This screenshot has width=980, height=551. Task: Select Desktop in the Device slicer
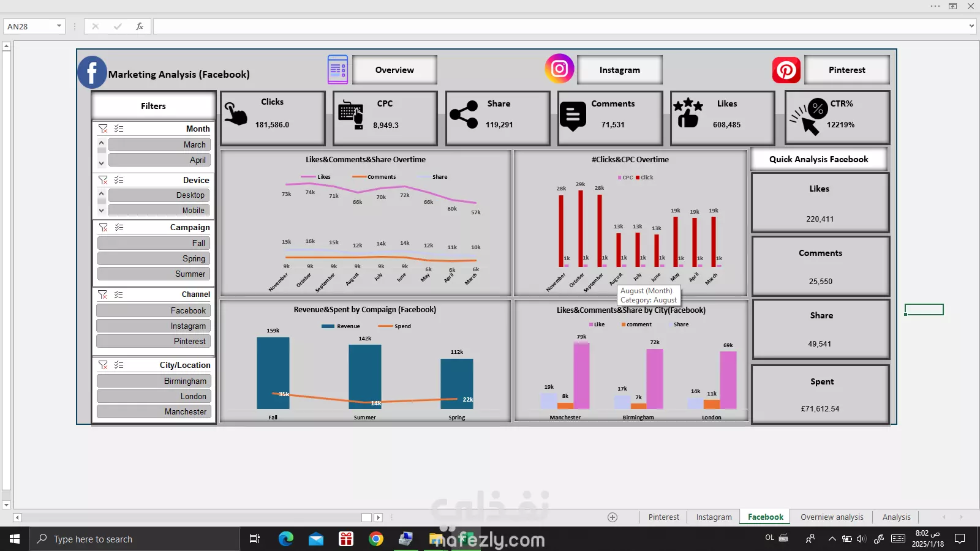click(x=159, y=195)
